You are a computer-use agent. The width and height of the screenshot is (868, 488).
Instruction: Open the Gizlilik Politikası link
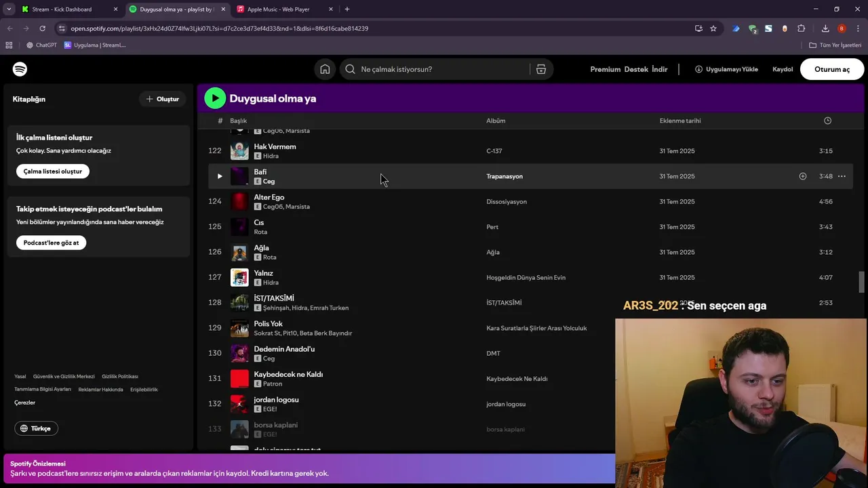point(120,376)
